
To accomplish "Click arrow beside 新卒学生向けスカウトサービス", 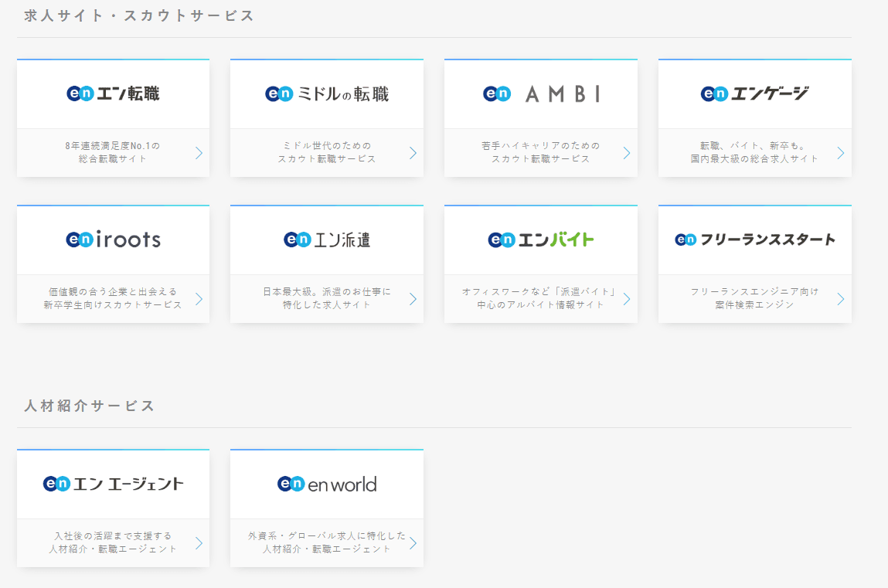I will pyautogui.click(x=199, y=298).
